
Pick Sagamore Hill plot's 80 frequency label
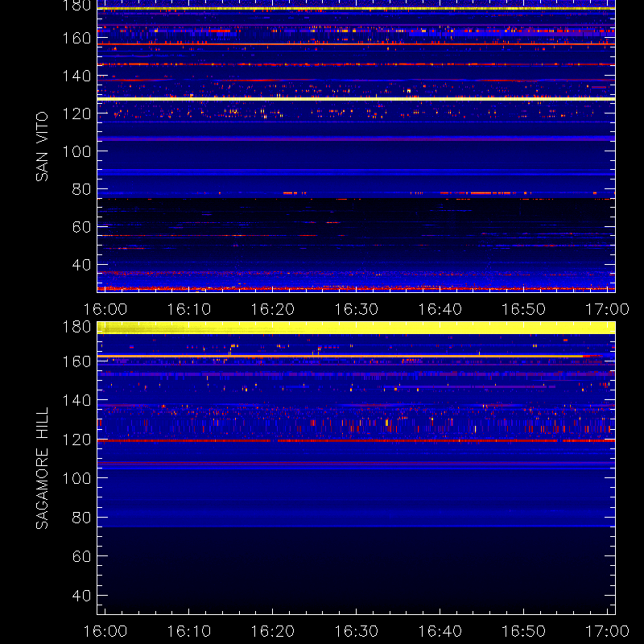(81, 518)
